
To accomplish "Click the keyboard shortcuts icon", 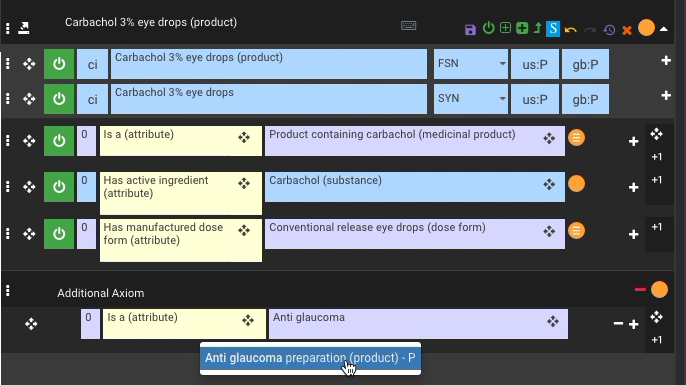I will pos(409,26).
